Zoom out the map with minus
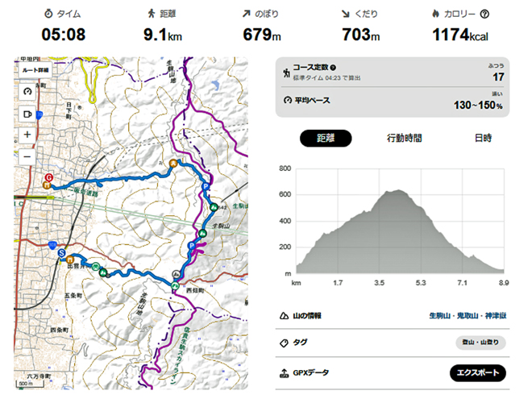 pos(27,156)
